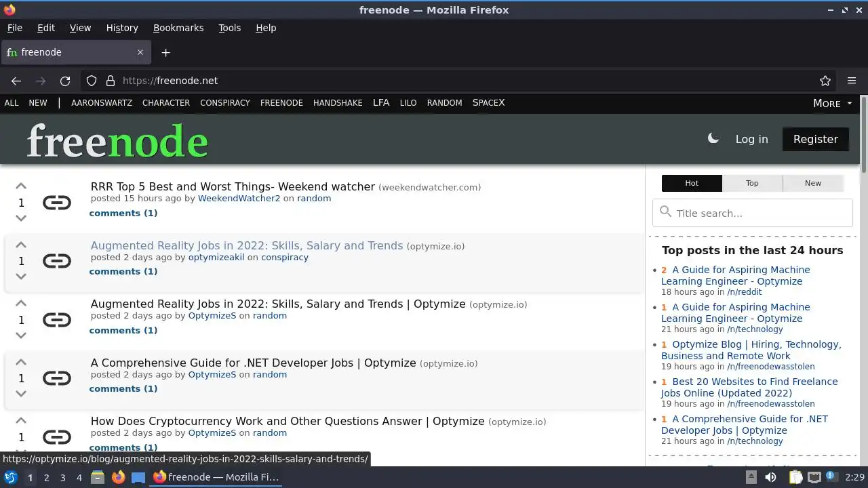
Task: View WeekendWatcher2 user profile
Action: point(239,199)
